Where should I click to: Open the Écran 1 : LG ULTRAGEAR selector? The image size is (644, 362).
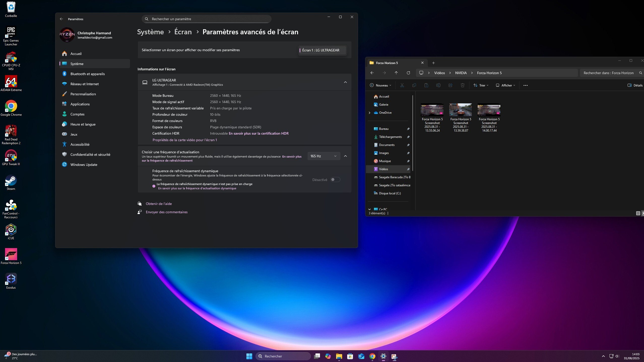coord(322,50)
